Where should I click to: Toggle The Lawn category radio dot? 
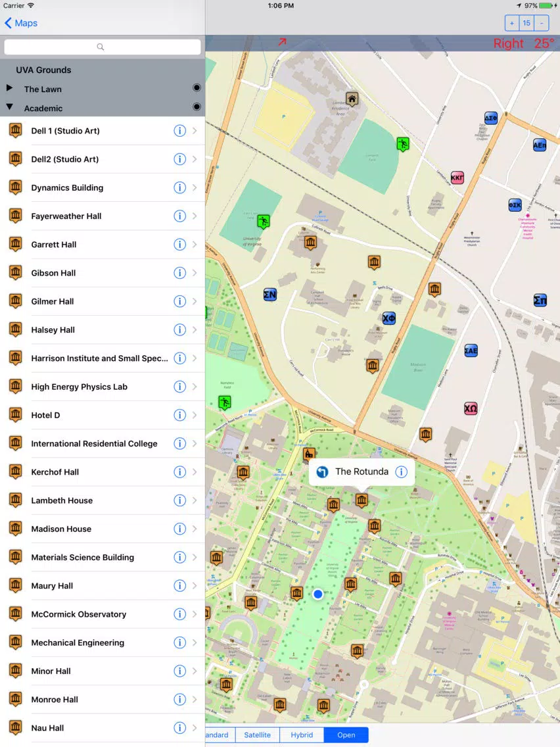click(197, 87)
